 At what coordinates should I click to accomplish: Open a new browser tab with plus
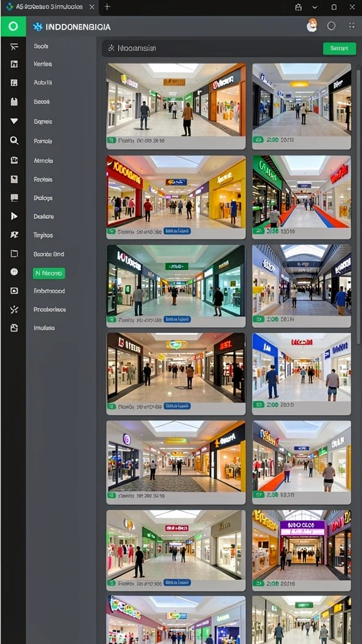107,7
